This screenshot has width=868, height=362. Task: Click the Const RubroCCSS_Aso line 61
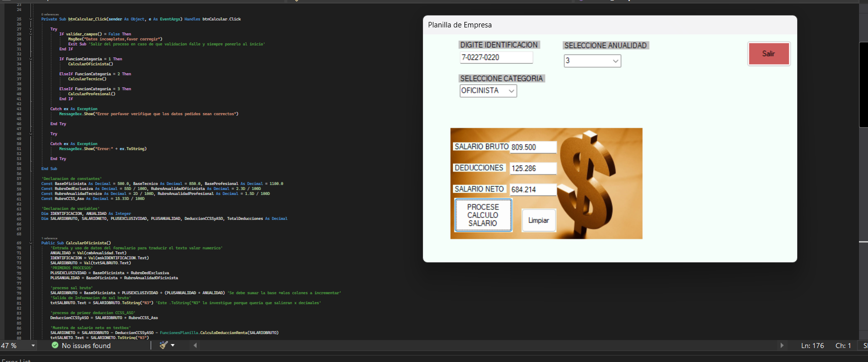(x=93, y=198)
